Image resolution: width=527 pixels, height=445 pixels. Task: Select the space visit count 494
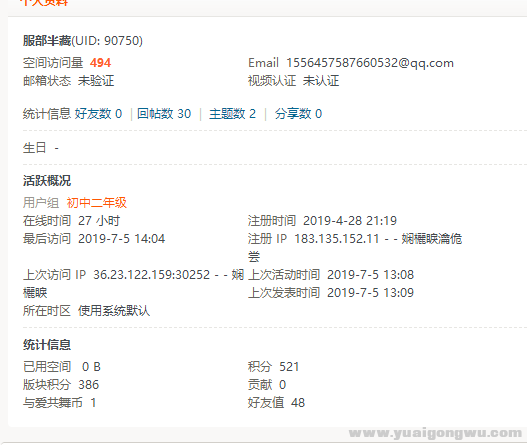100,63
